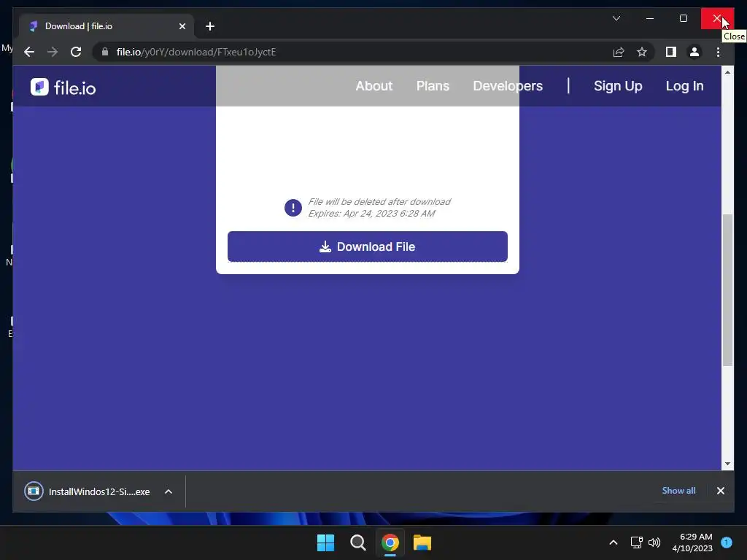
Task: Click the volume tray icon
Action: pos(654,542)
